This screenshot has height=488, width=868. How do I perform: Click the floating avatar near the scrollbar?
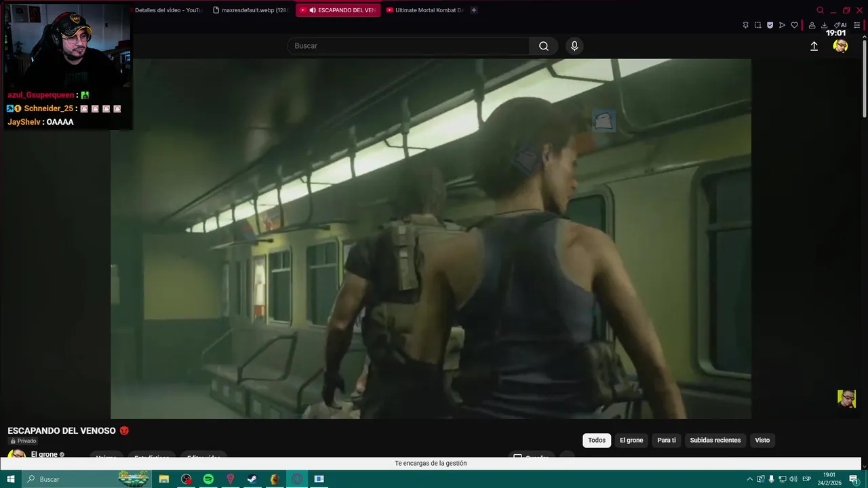point(846,399)
